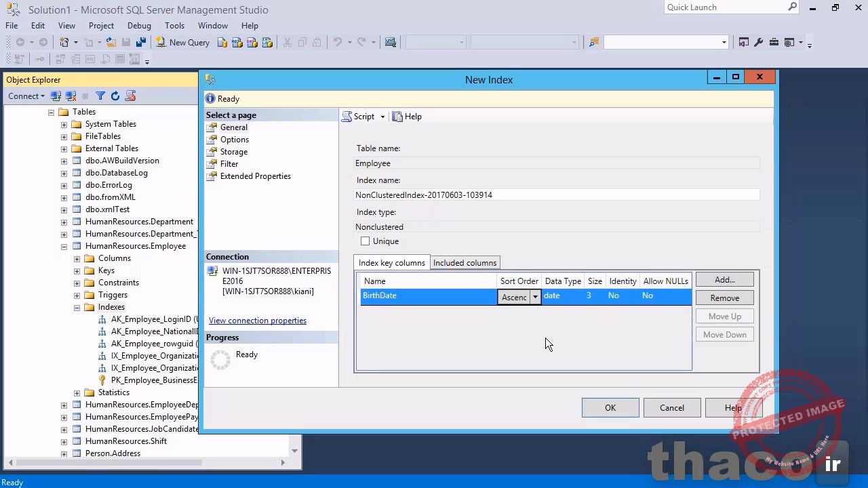Open the Connect dropdown in Object Explorer
Viewport: 868px width, 488px height.
pyautogui.click(x=26, y=96)
